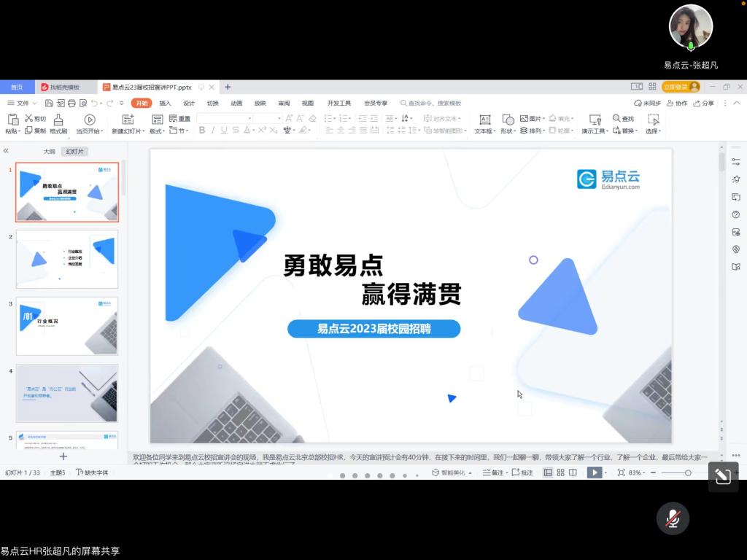The height and width of the screenshot is (560, 747).
Task: Click the search commands input field
Action: click(431, 103)
